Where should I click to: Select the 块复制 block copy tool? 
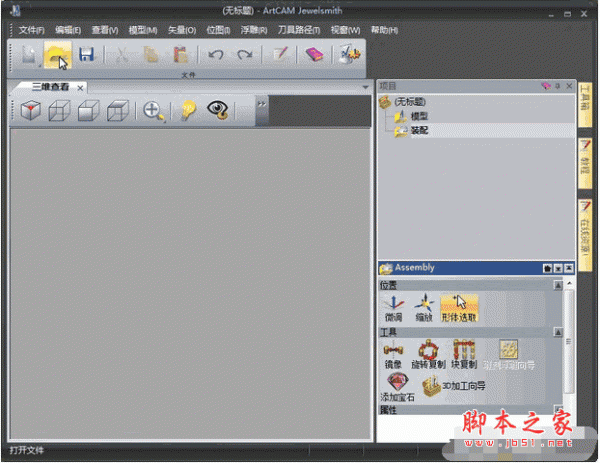(x=464, y=355)
